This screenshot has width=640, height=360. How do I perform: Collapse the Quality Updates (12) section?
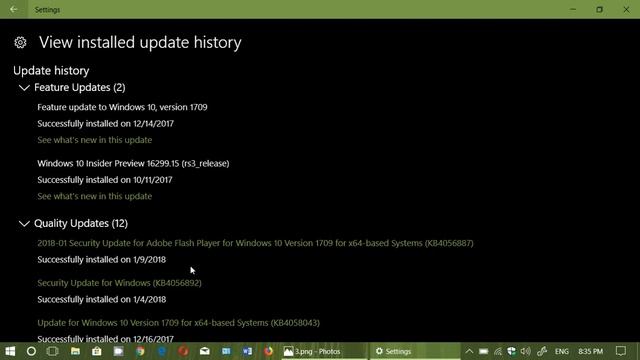click(x=24, y=224)
